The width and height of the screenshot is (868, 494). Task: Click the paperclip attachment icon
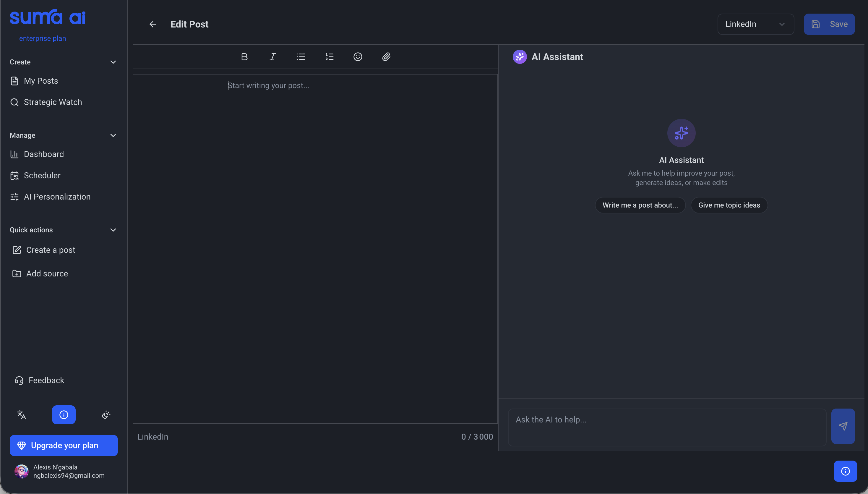tap(386, 57)
